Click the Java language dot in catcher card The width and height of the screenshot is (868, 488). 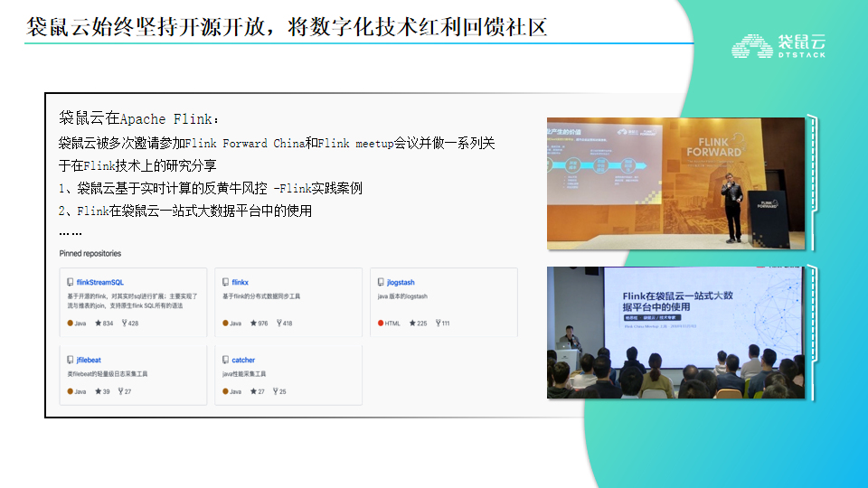[225, 391]
